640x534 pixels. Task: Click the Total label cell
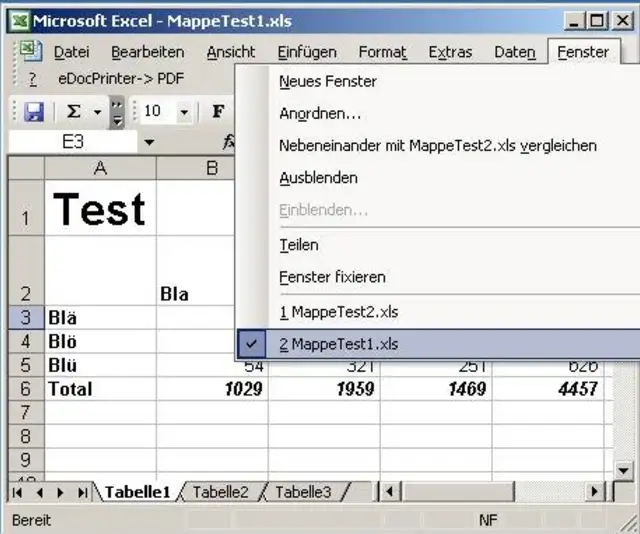[100, 389]
